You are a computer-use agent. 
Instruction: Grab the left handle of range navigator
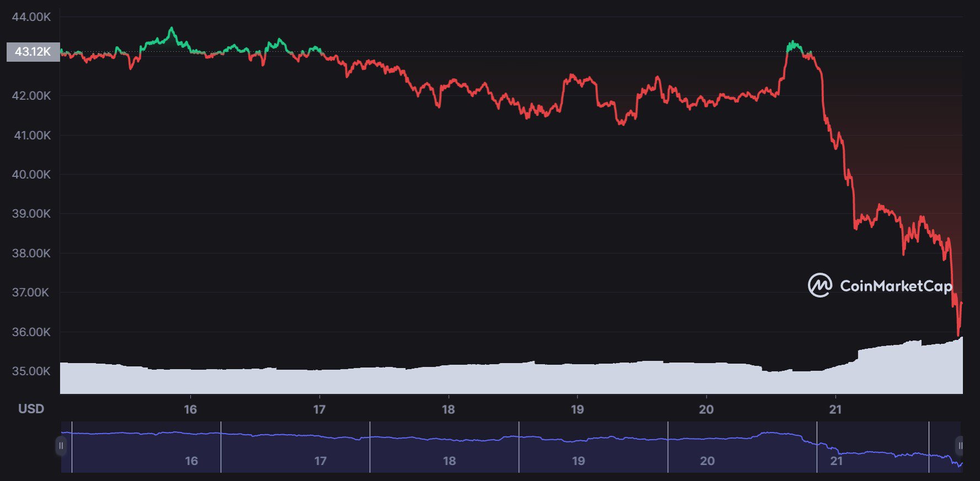point(61,446)
